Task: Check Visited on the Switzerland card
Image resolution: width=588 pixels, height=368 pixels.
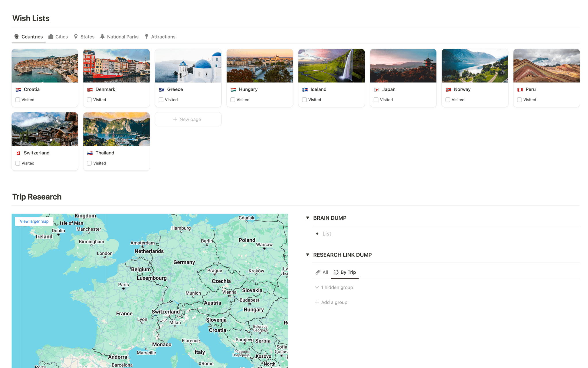Action: pyautogui.click(x=18, y=163)
